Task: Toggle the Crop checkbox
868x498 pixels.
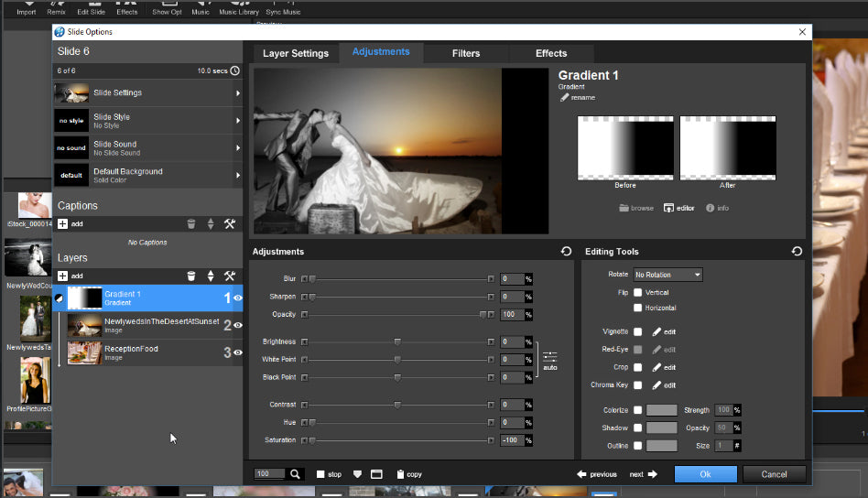Action: coord(637,367)
